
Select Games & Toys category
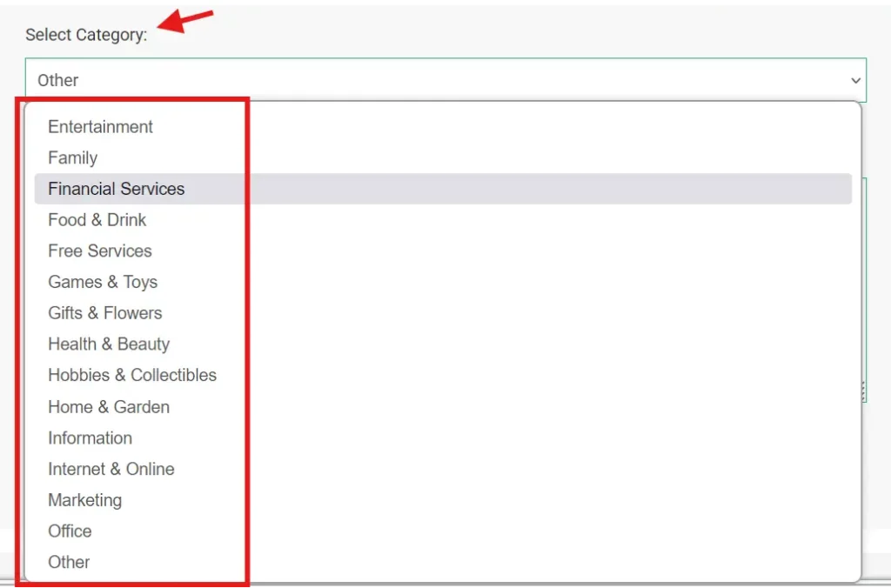coord(443,282)
